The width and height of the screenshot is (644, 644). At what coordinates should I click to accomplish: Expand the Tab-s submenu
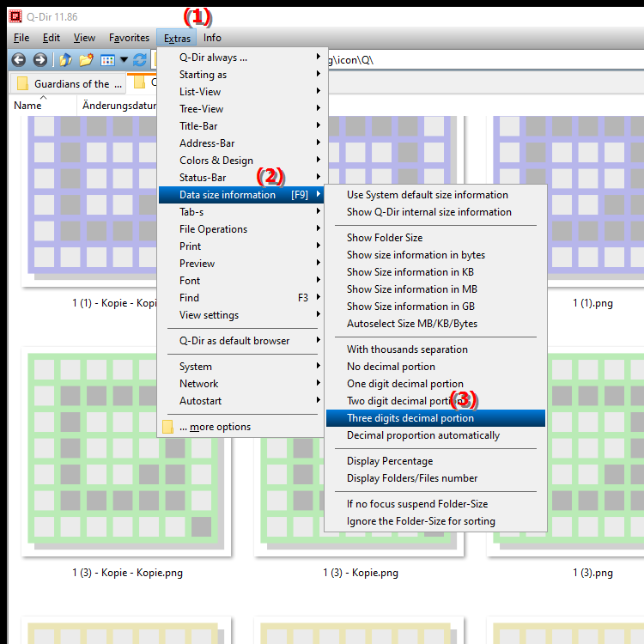point(242,212)
